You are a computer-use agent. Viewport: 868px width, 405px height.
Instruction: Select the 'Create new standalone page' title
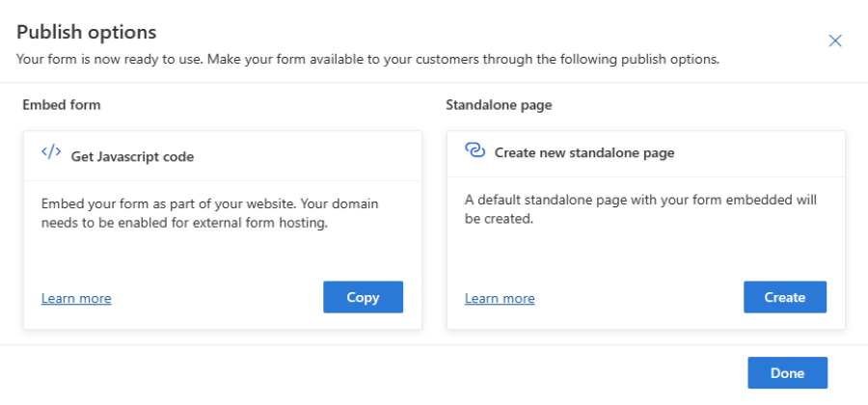[584, 152]
